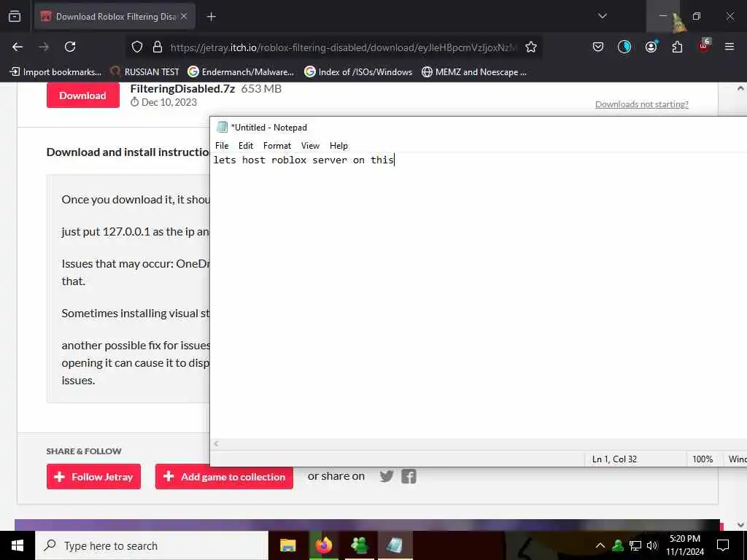Open a new browser tab
Screen dimensions: 747x560
[x=211, y=17]
